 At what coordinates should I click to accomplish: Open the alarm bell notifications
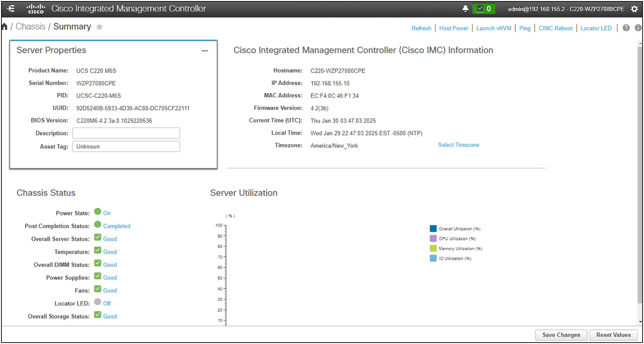(x=465, y=8)
